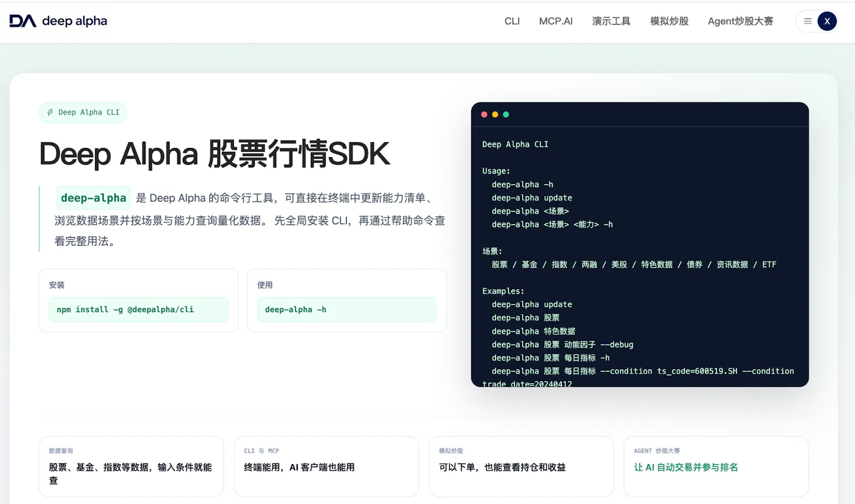Click the user avatar X icon
Image resolution: width=855 pixels, height=504 pixels.
pos(827,21)
